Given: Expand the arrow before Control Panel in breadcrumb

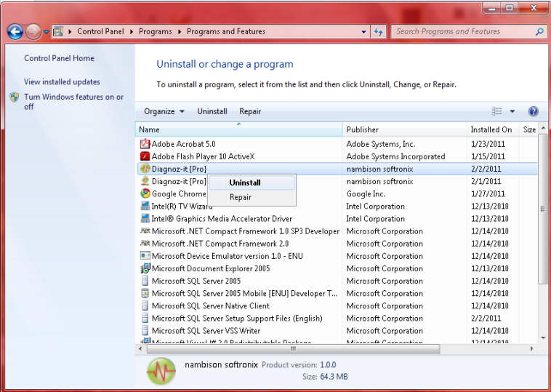Looking at the screenshot, I should click(70, 32).
